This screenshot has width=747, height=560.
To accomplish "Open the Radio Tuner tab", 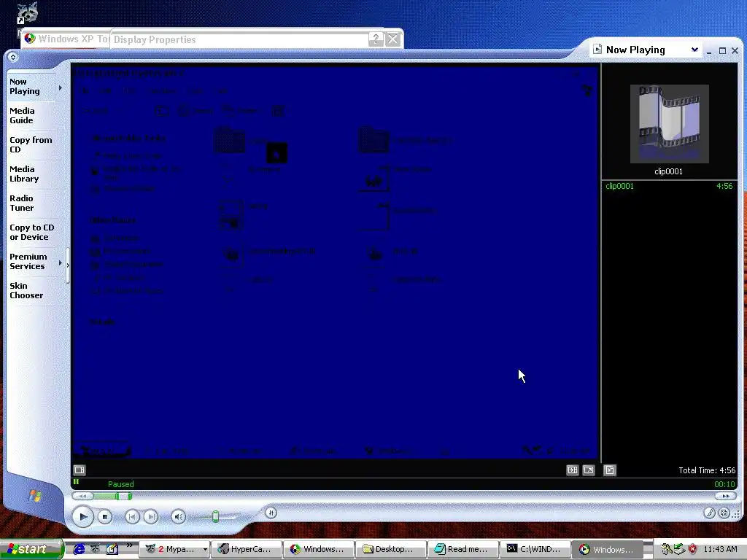I will pos(31,203).
